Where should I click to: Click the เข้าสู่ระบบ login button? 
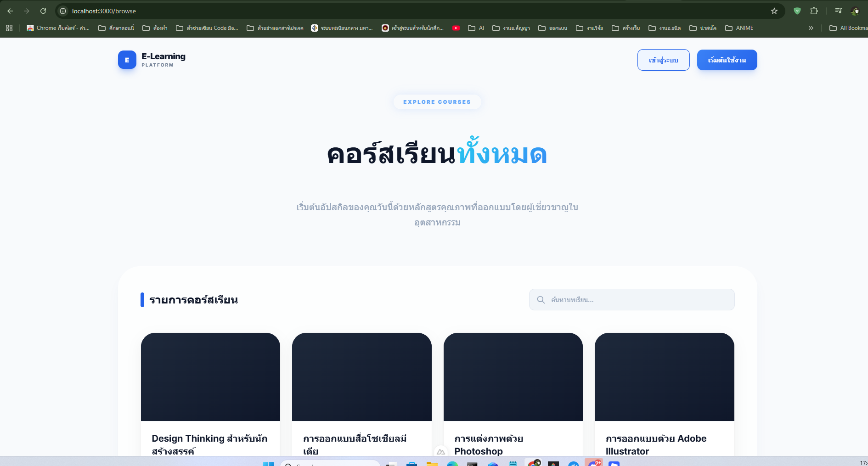[663, 60]
